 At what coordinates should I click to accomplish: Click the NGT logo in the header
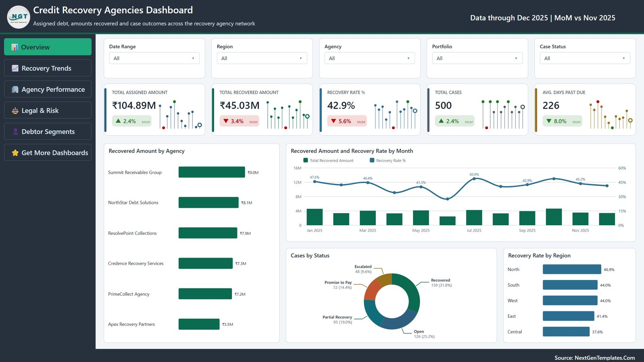click(x=19, y=17)
